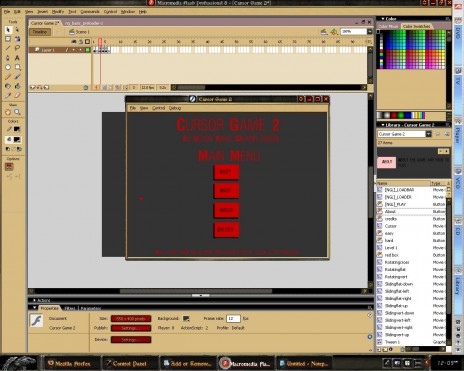The height and width of the screenshot is (371, 464).
Task: Select the Zoom magnifier tool
Action: (17, 112)
